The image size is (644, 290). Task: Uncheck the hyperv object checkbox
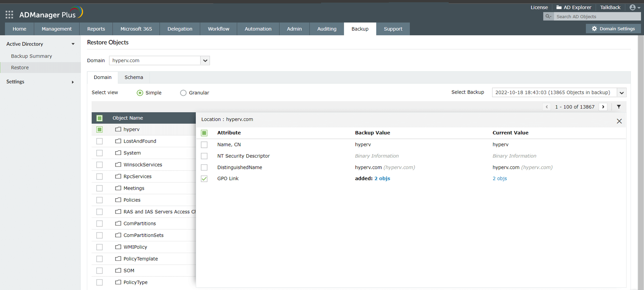[100, 129]
